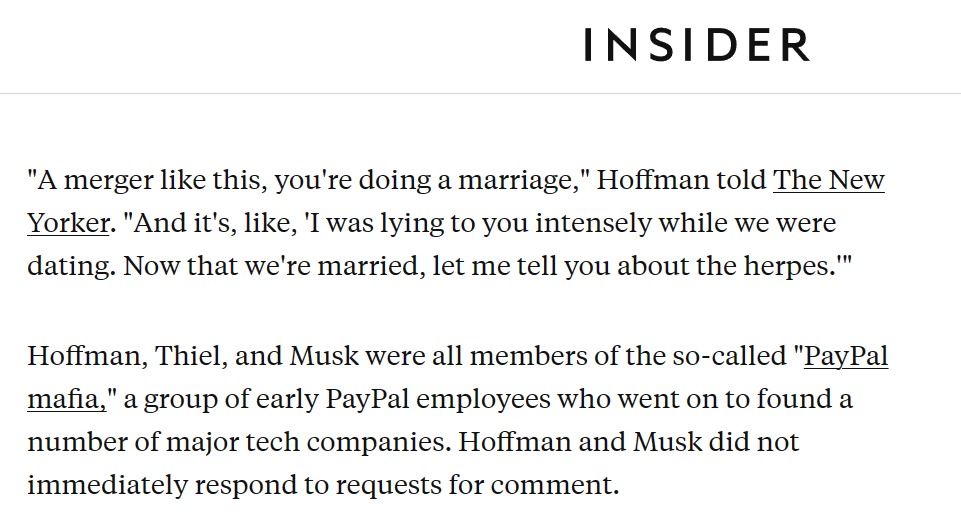Click the word 'immediately' in the last line
961x529 pixels.
pos(108,486)
